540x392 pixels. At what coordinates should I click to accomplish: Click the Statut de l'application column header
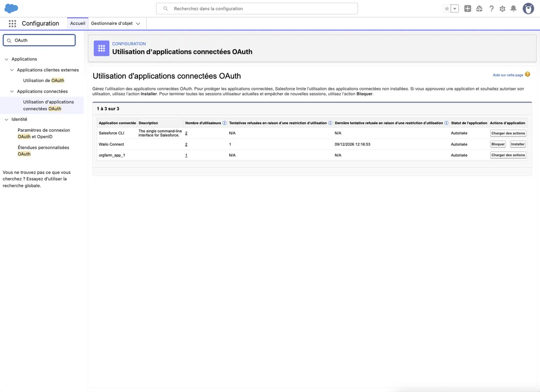(x=469, y=123)
